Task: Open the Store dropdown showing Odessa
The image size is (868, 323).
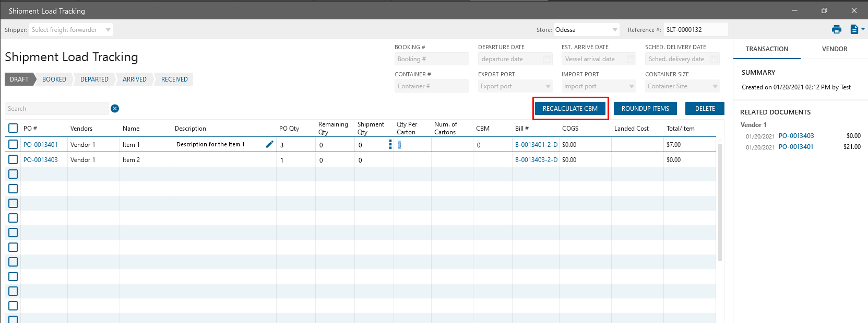Action: coord(615,30)
